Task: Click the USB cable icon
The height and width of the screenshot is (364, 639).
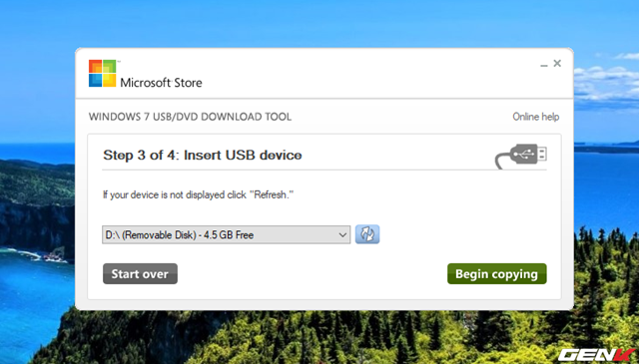Action: click(521, 156)
